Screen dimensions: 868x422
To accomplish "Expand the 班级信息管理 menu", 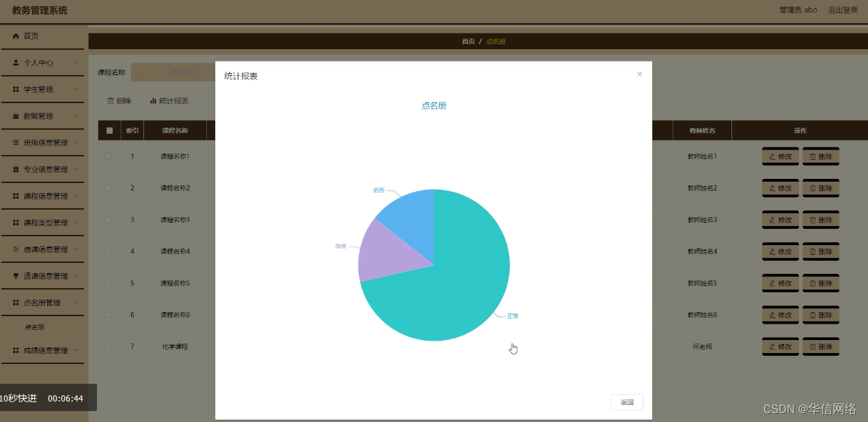I will 43,142.
